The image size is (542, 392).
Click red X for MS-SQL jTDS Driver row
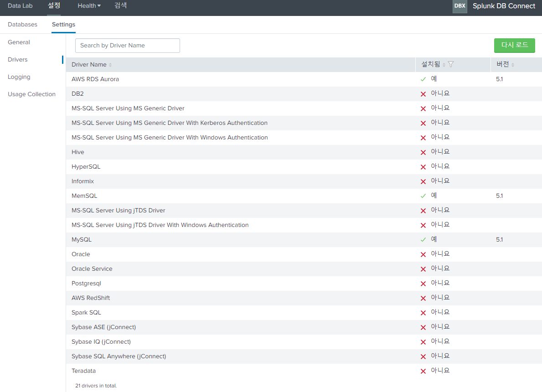point(423,211)
